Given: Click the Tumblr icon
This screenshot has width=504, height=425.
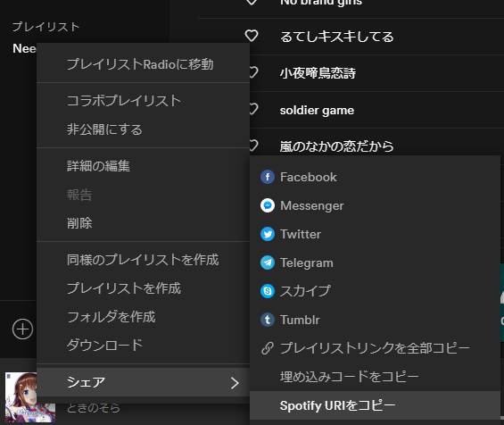Looking at the screenshot, I should coord(268,320).
